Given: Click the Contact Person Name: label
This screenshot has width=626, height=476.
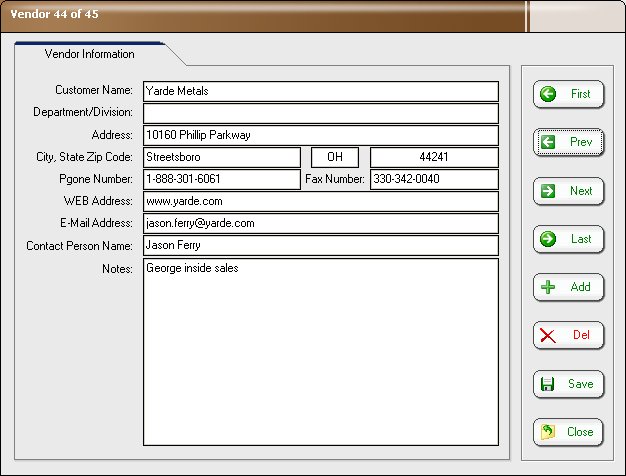Looking at the screenshot, I should pos(79,246).
